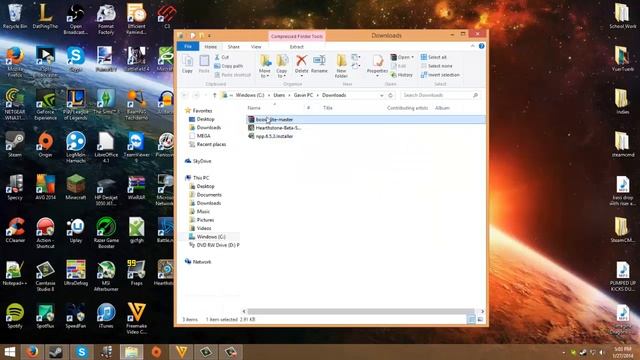
Task: Click Invert selection in the ribbon
Action: (440, 75)
